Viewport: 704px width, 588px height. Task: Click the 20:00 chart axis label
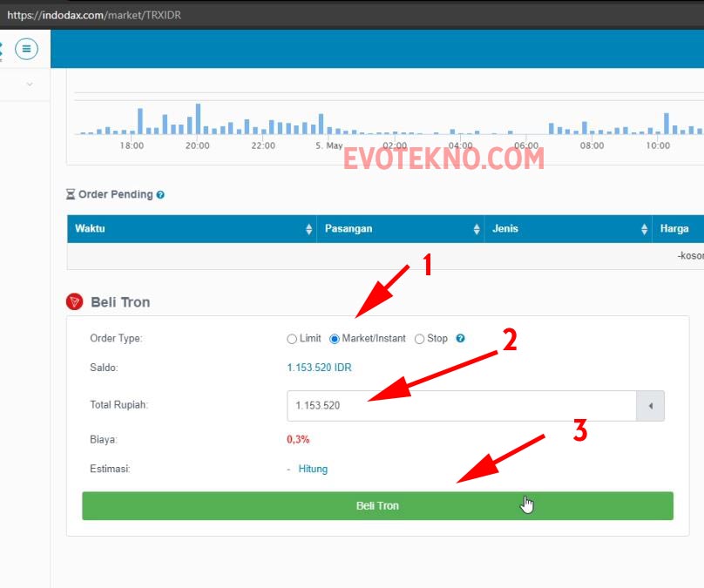coord(198,145)
